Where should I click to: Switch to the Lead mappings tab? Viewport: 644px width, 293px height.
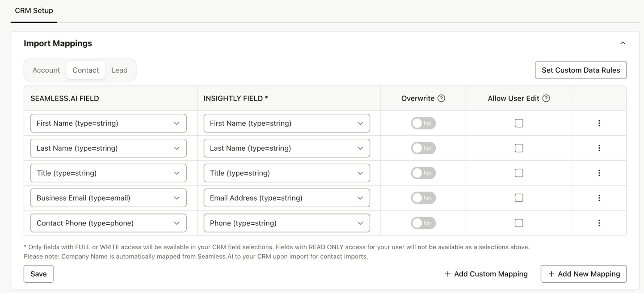119,70
